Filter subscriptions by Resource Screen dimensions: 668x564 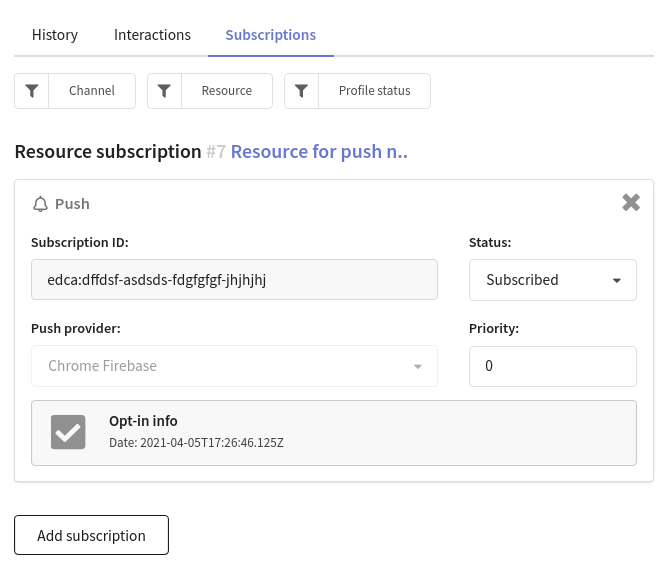pos(227,91)
